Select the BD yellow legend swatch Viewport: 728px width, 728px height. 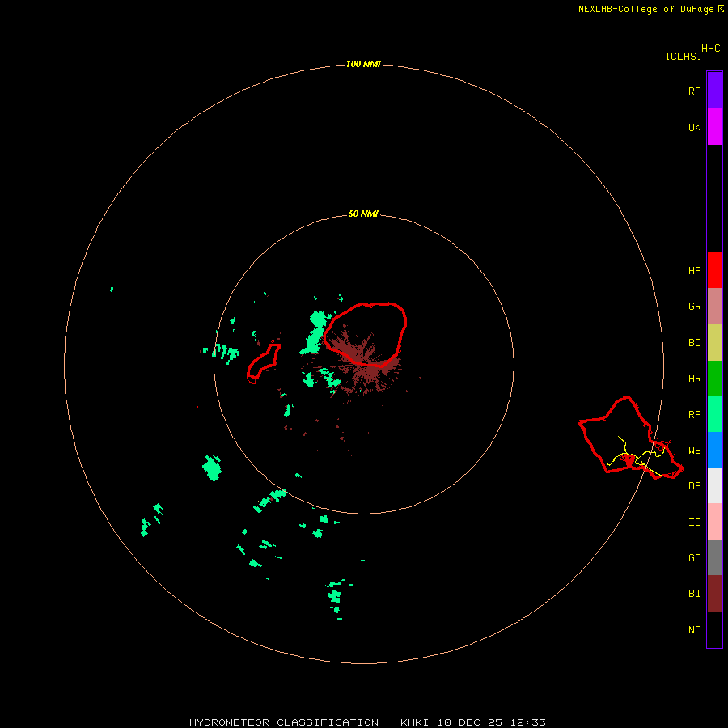point(714,343)
